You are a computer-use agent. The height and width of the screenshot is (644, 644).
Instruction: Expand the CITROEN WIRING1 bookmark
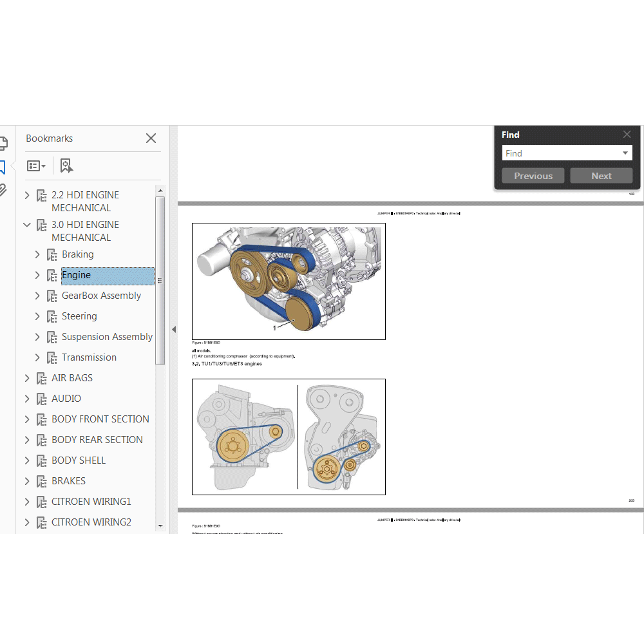click(27, 502)
